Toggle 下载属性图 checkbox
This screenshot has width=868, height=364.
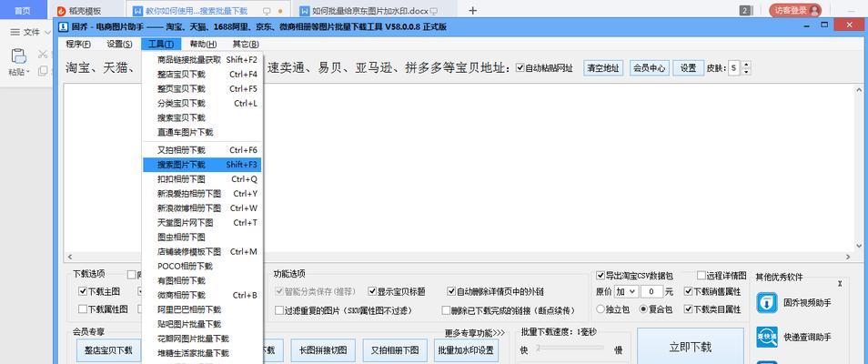click(83, 308)
